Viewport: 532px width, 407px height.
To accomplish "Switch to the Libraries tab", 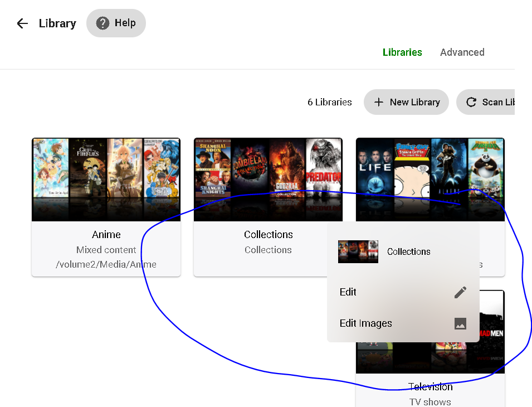I will click(402, 52).
